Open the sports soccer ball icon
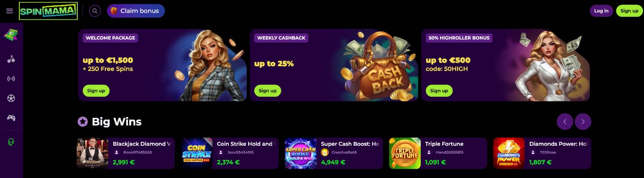 pos(11,98)
